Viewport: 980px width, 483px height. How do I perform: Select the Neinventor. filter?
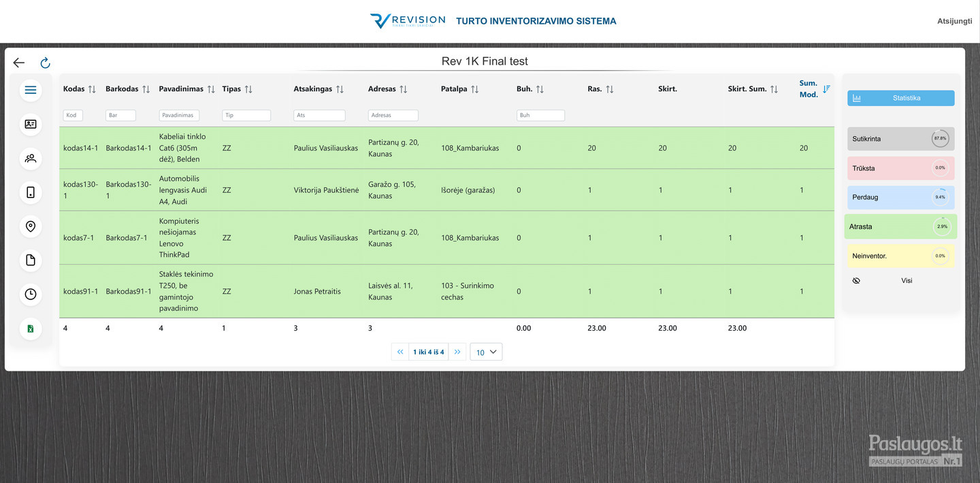click(901, 256)
